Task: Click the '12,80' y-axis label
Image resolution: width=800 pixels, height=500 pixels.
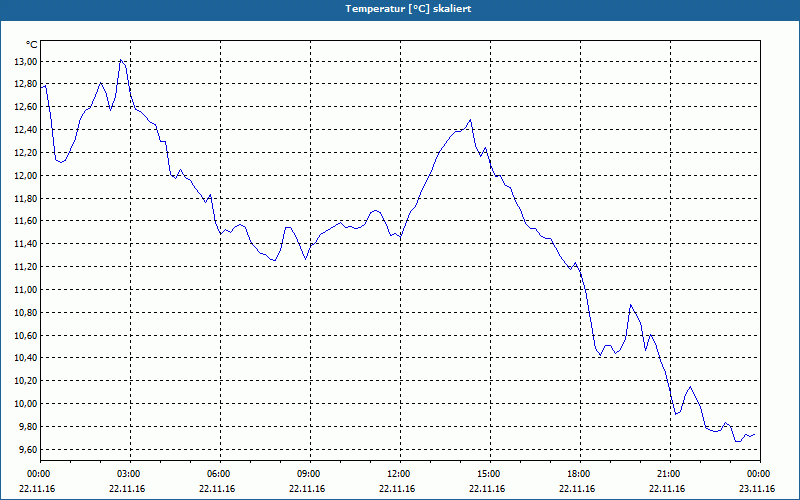Action: pos(27,84)
